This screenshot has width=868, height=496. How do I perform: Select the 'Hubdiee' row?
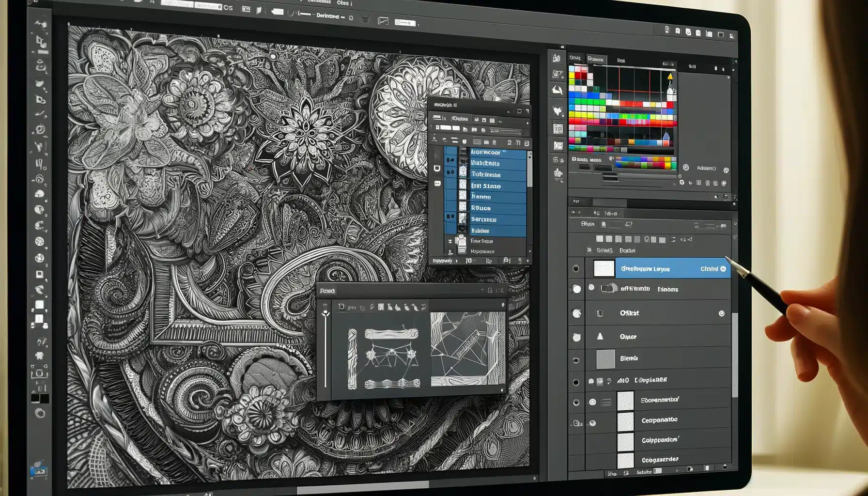click(x=485, y=231)
